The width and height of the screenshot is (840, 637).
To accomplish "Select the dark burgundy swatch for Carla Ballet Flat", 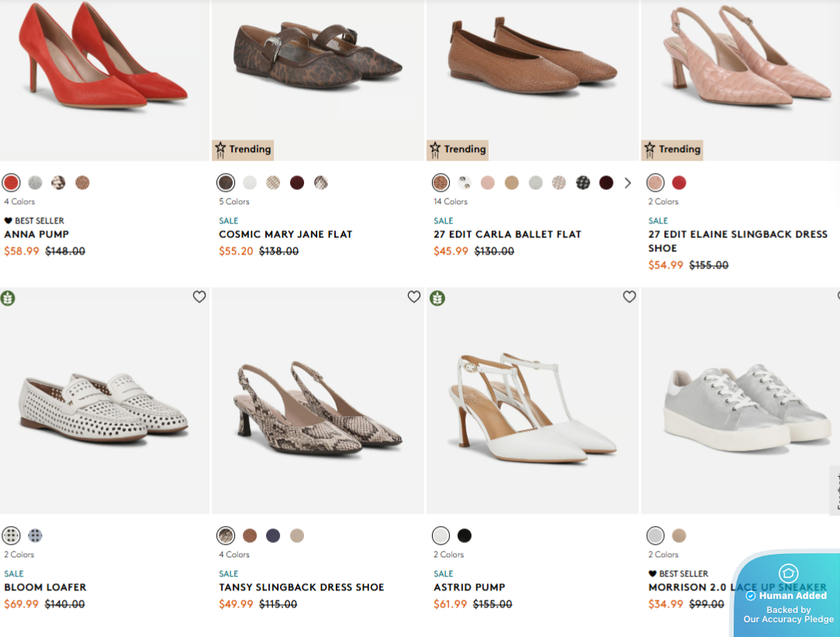I will pyautogui.click(x=606, y=182).
